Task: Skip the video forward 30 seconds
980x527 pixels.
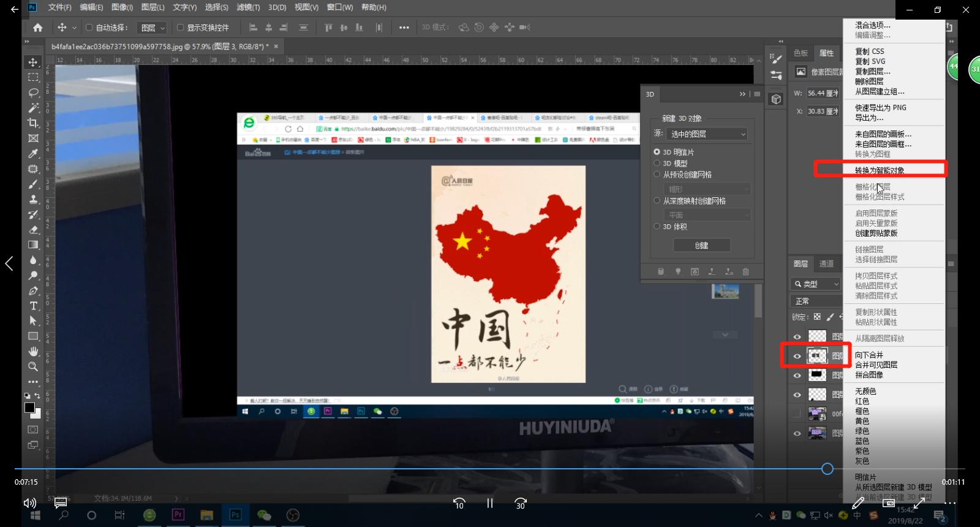Action: [x=521, y=503]
